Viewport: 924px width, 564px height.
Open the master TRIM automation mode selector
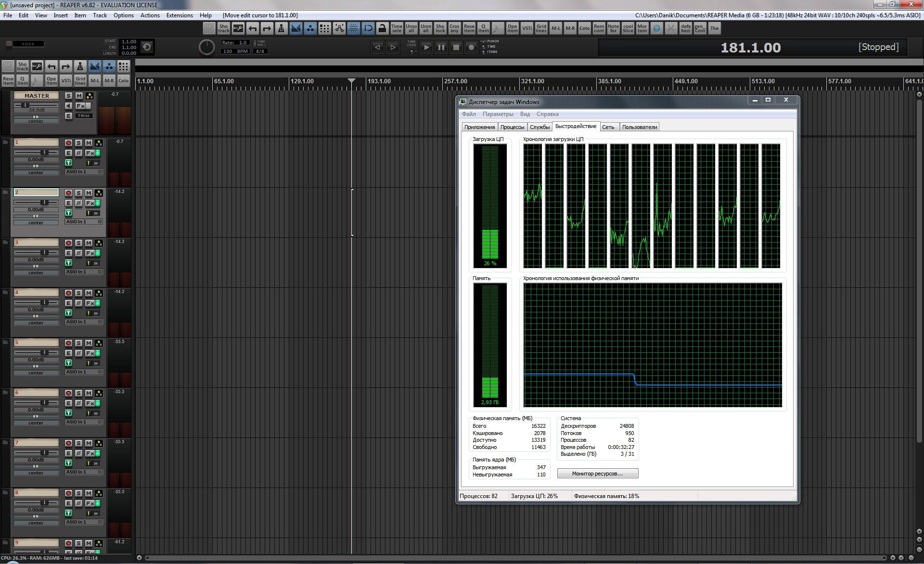pos(84,116)
